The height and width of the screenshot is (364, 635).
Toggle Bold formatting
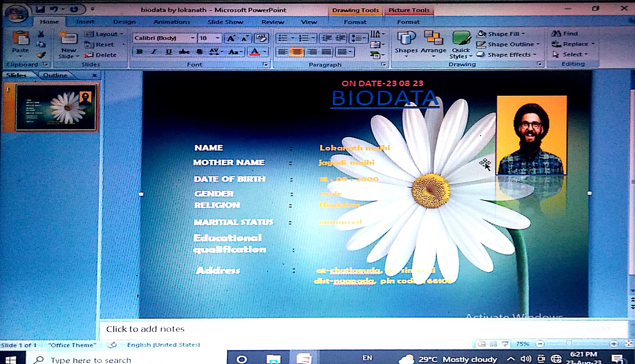point(140,52)
